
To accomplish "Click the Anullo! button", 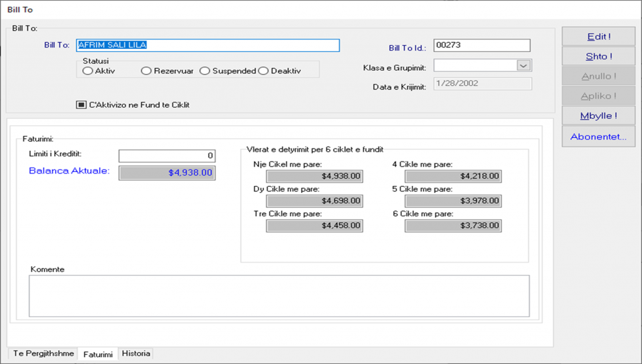I will click(x=599, y=76).
